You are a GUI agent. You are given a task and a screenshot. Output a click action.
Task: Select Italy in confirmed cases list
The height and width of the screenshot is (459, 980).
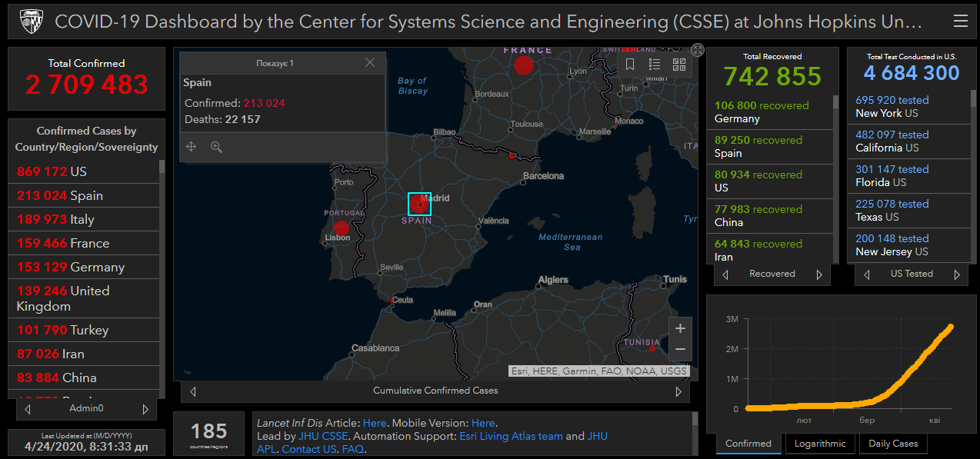(84, 219)
